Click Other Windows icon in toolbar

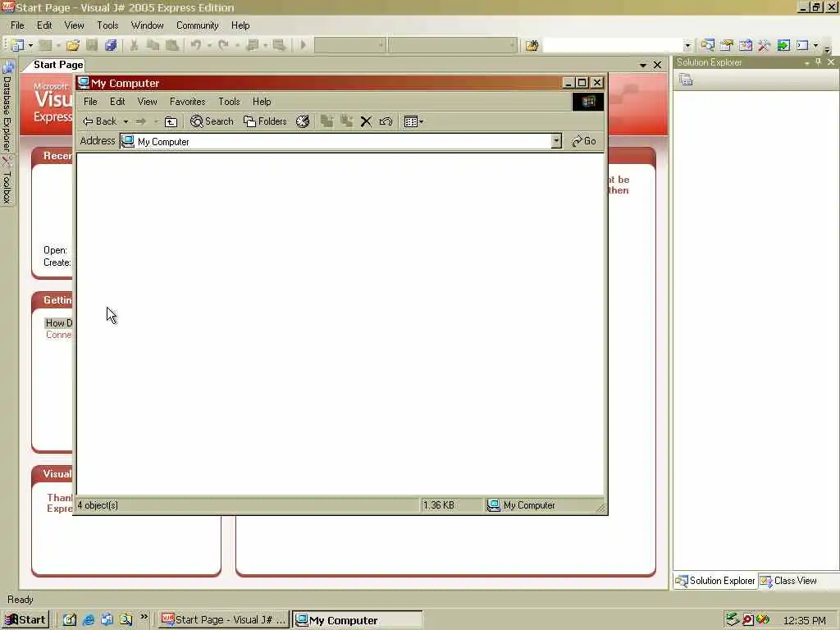tap(802, 46)
